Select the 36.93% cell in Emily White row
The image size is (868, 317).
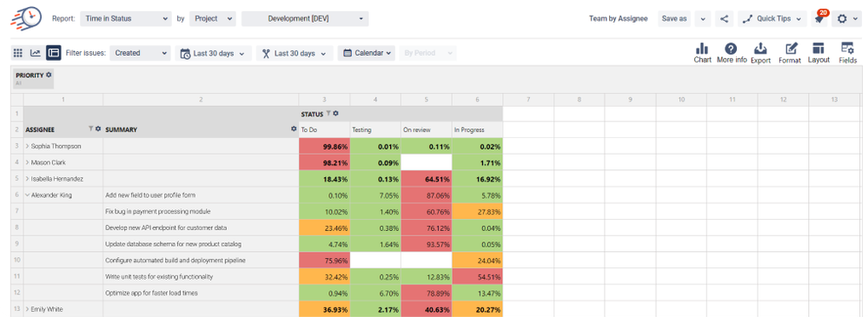click(x=324, y=309)
